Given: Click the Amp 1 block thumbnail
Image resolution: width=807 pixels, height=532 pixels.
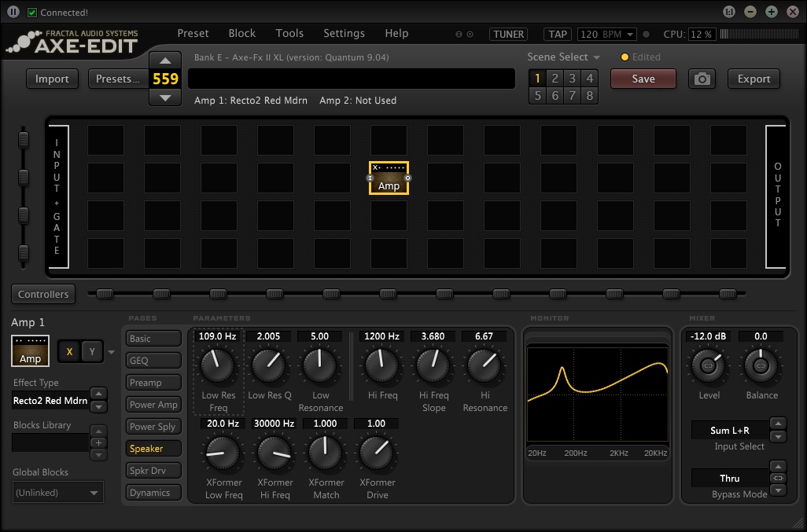Looking at the screenshot, I should (30, 351).
